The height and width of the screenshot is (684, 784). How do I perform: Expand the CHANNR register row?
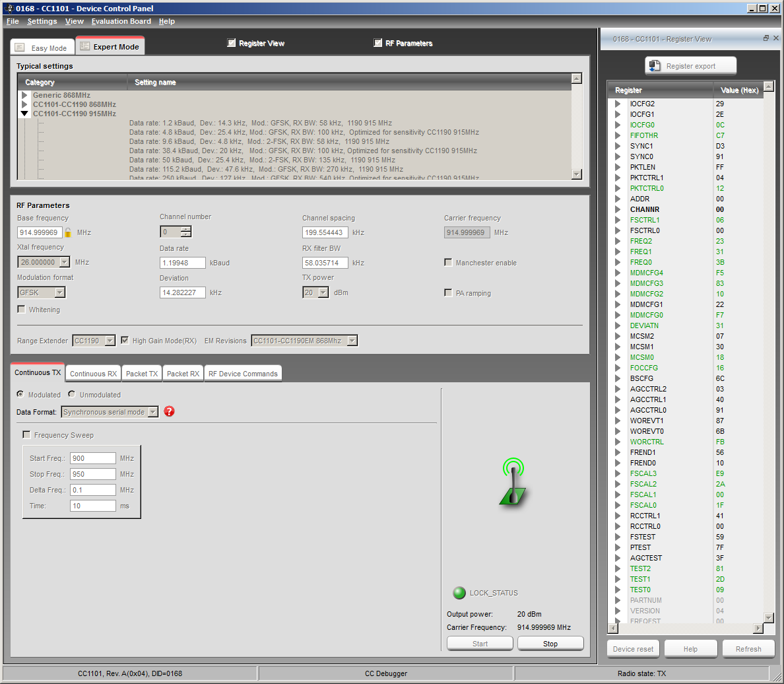pos(618,209)
